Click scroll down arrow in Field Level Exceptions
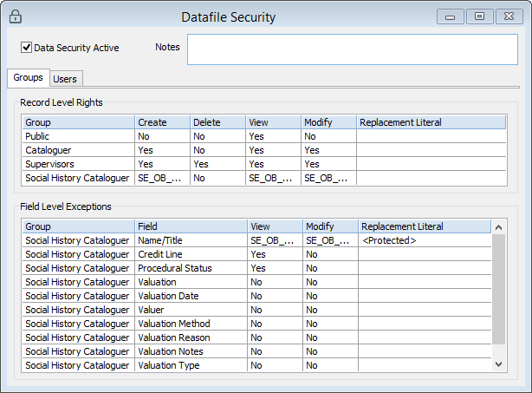Screen dimensions: 532x393 498,364
